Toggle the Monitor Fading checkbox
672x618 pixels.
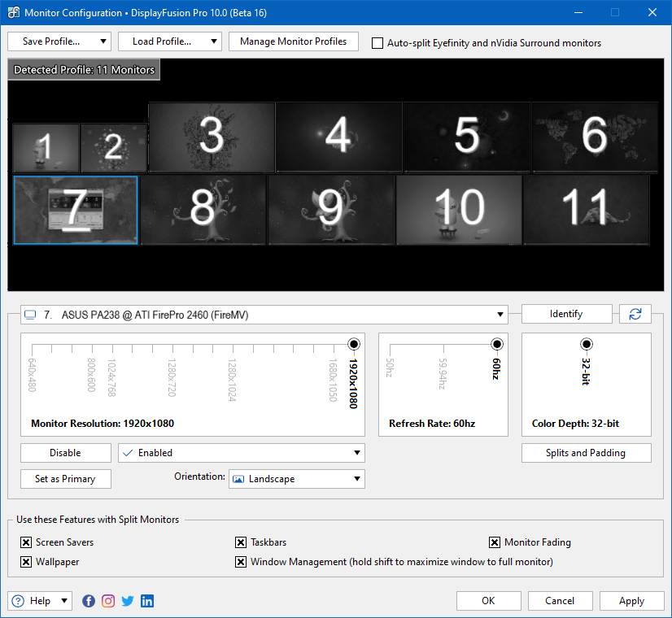click(495, 542)
